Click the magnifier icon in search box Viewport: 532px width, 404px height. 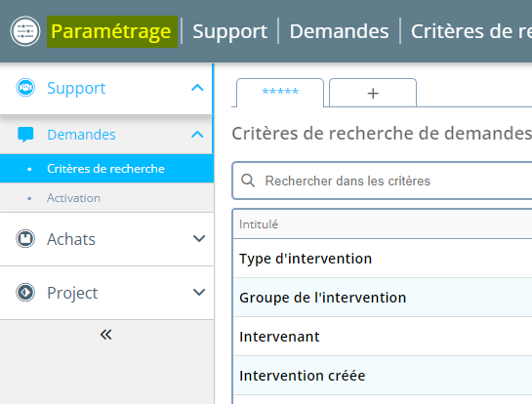pyautogui.click(x=248, y=181)
